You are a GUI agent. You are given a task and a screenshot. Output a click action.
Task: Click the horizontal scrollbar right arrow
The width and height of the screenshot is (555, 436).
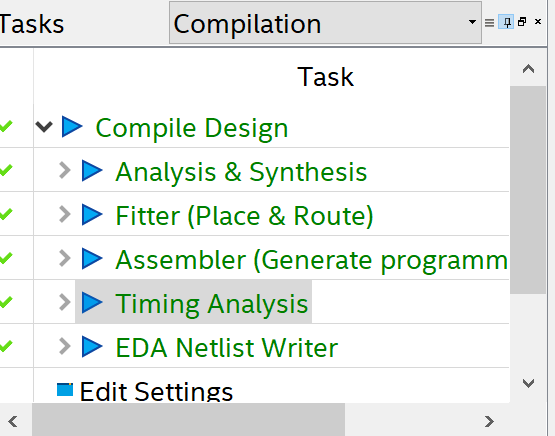tap(489, 421)
